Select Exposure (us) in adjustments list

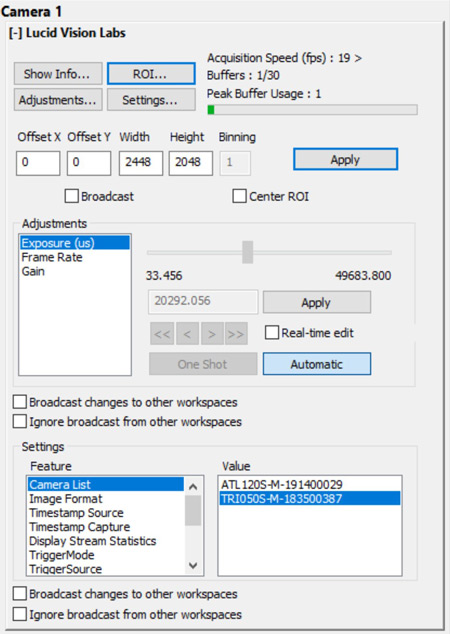pyautogui.click(x=75, y=243)
